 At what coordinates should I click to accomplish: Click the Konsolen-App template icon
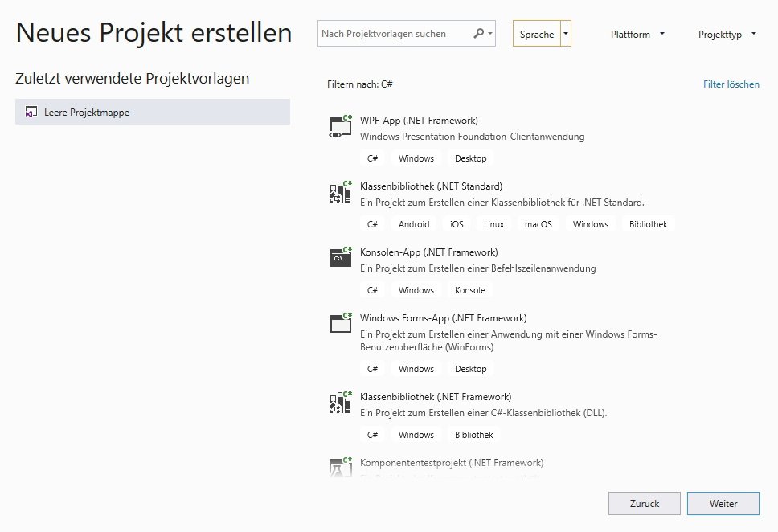coord(339,258)
